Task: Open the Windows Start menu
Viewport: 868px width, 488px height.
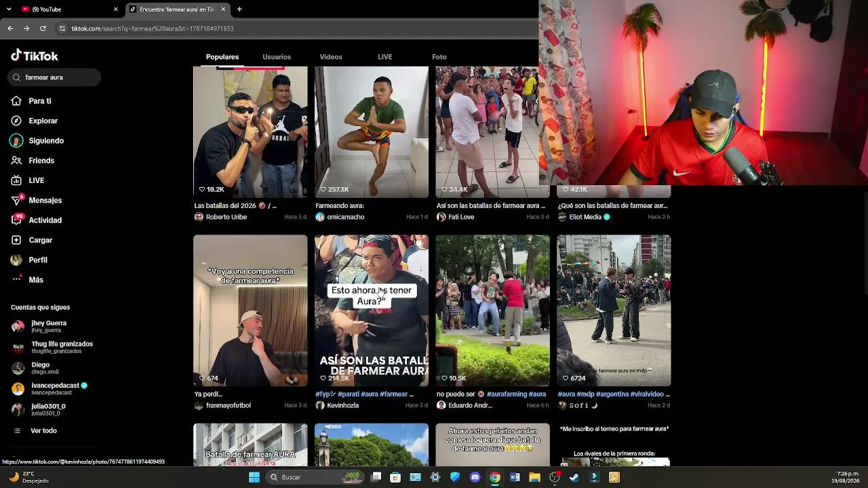Action: [x=254, y=477]
